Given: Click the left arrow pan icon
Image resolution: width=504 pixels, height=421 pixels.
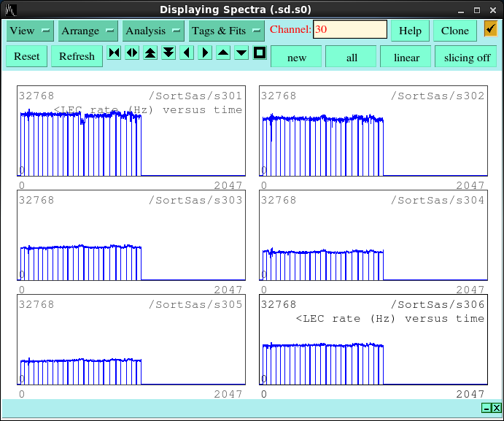Looking at the screenshot, I should click(187, 53).
